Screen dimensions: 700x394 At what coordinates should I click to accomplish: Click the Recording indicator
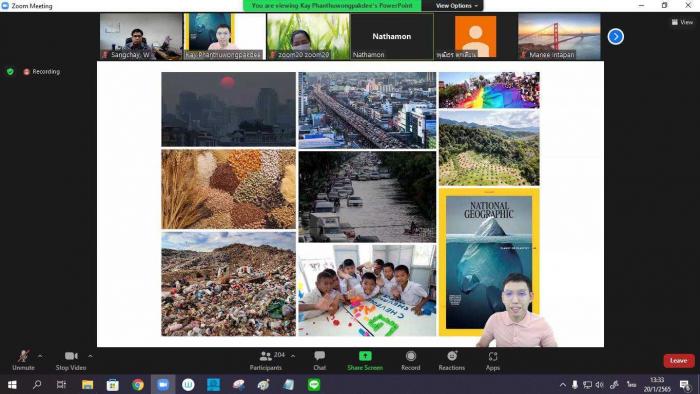coord(42,71)
